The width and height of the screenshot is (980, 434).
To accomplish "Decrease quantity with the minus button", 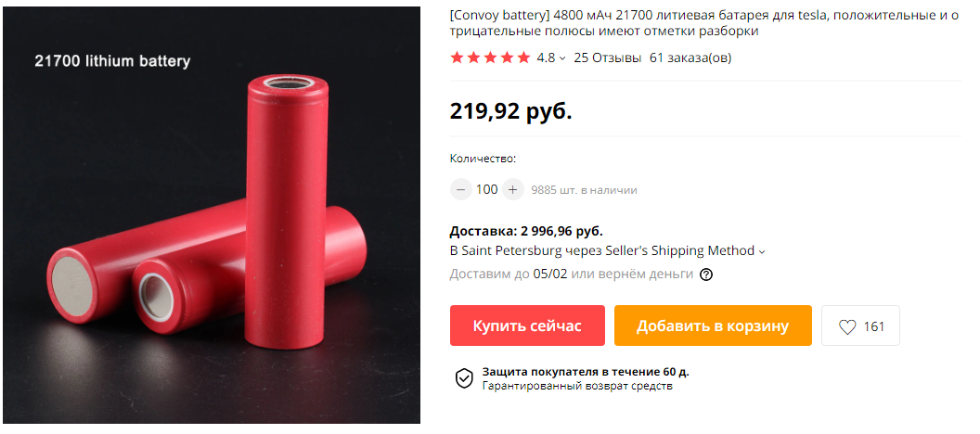I will click(x=460, y=189).
